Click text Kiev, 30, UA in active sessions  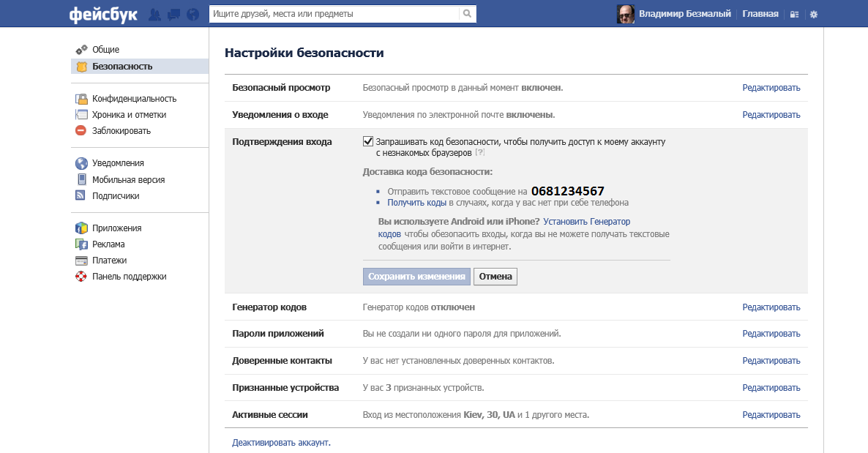pos(490,415)
